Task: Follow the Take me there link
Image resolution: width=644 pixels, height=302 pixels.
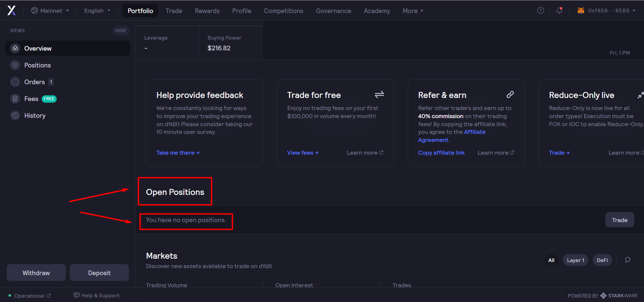Action: click(178, 153)
